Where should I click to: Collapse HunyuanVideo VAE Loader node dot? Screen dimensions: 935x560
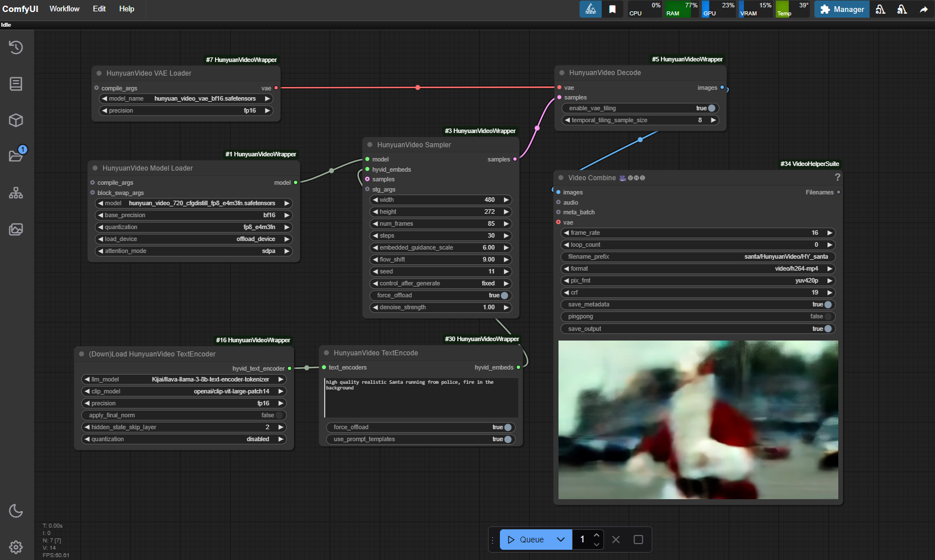99,73
